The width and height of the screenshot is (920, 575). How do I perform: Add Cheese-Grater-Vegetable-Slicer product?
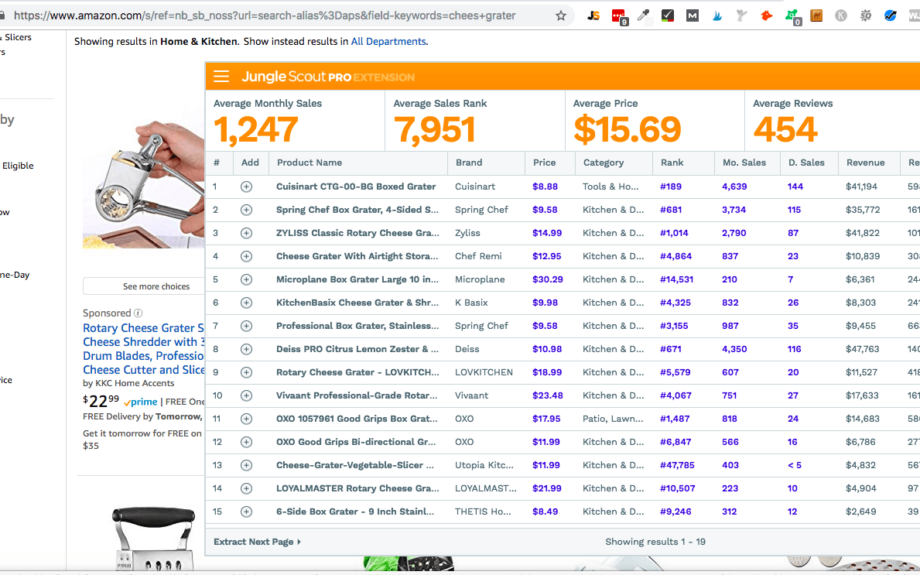click(x=246, y=465)
